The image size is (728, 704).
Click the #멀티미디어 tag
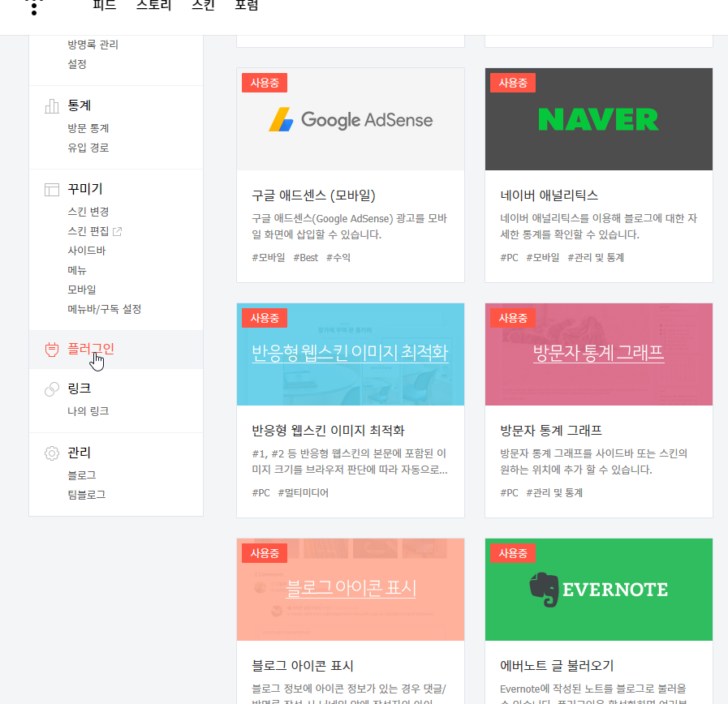pos(304,492)
